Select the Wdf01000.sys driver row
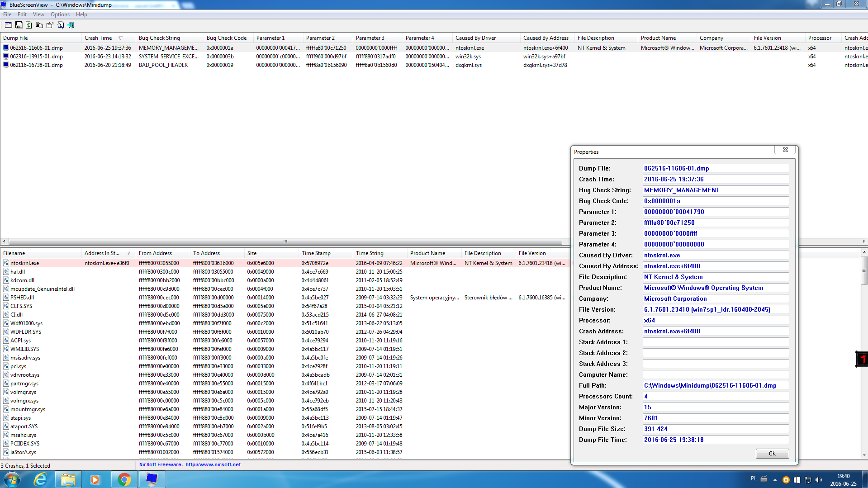868x488 pixels. (285, 323)
